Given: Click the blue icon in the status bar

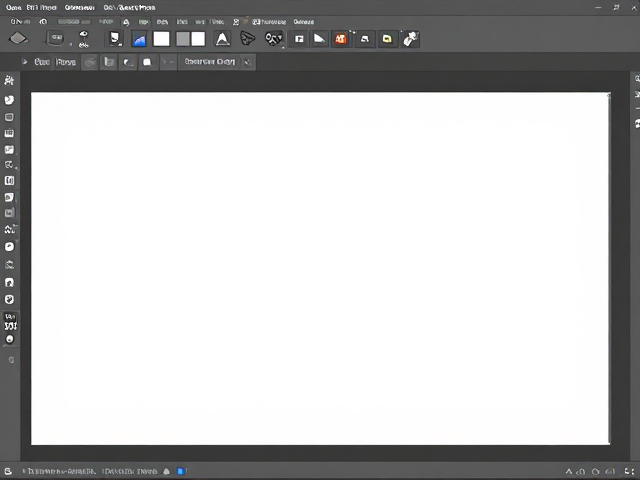Looking at the screenshot, I should [181, 471].
